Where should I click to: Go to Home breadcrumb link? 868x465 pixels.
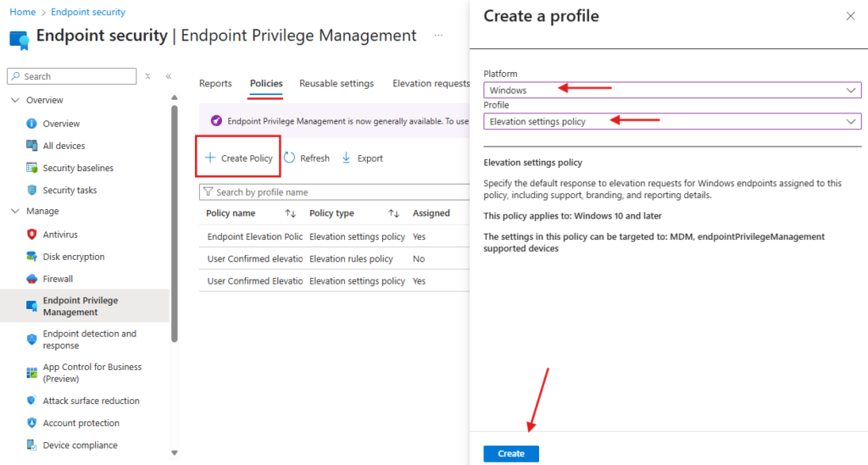pyautogui.click(x=23, y=12)
